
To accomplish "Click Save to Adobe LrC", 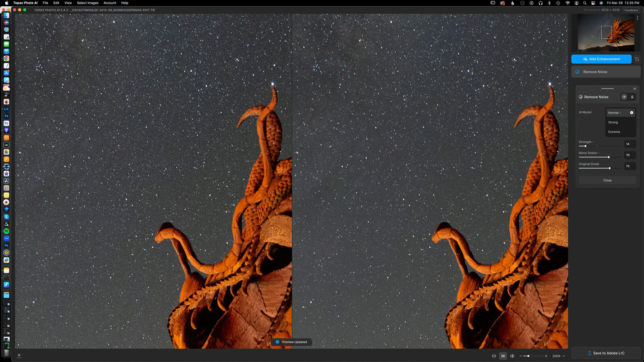I will click(x=606, y=353).
